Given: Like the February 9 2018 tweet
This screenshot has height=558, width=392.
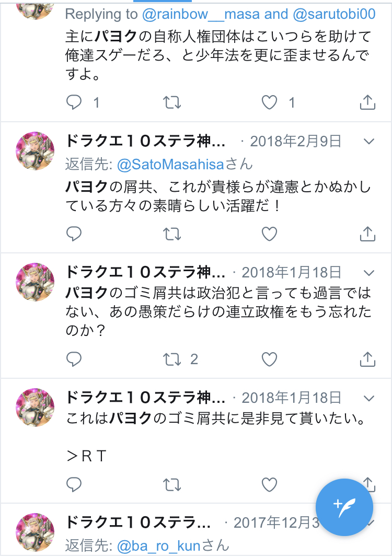Looking at the screenshot, I should coord(270,234).
